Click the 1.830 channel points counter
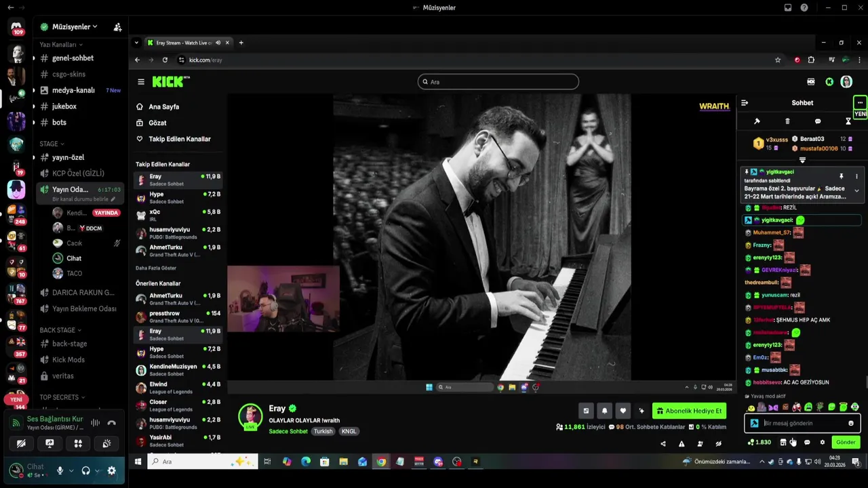 (x=759, y=443)
